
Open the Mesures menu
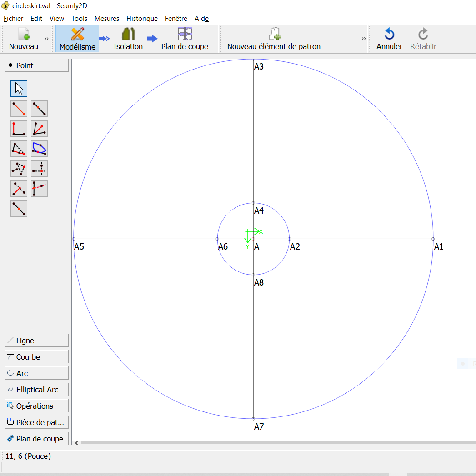[x=107, y=19]
